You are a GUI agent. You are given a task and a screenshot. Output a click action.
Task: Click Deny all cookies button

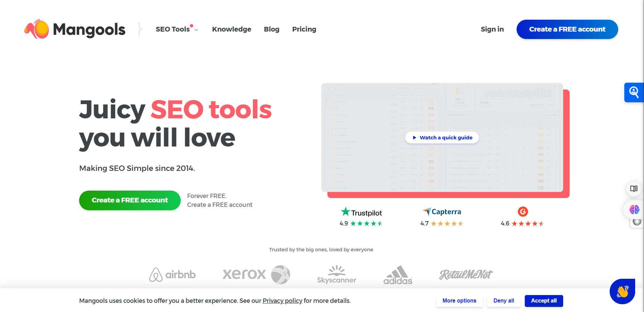(504, 301)
